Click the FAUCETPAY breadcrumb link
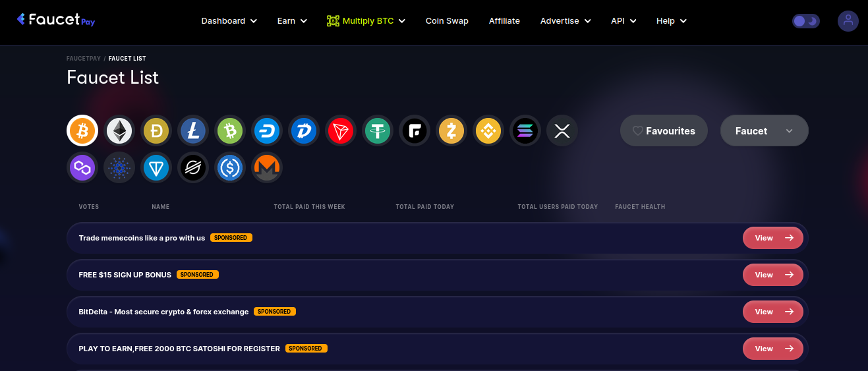The image size is (868, 371). point(84,59)
